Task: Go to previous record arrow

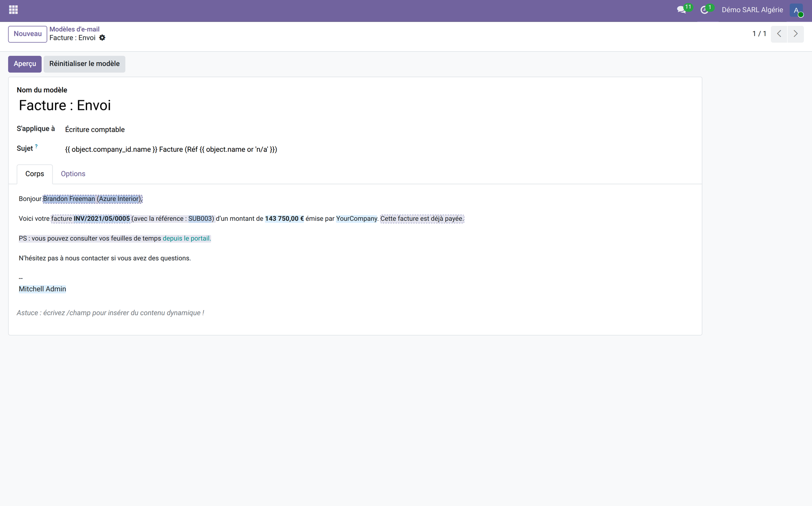Action: pyautogui.click(x=779, y=34)
